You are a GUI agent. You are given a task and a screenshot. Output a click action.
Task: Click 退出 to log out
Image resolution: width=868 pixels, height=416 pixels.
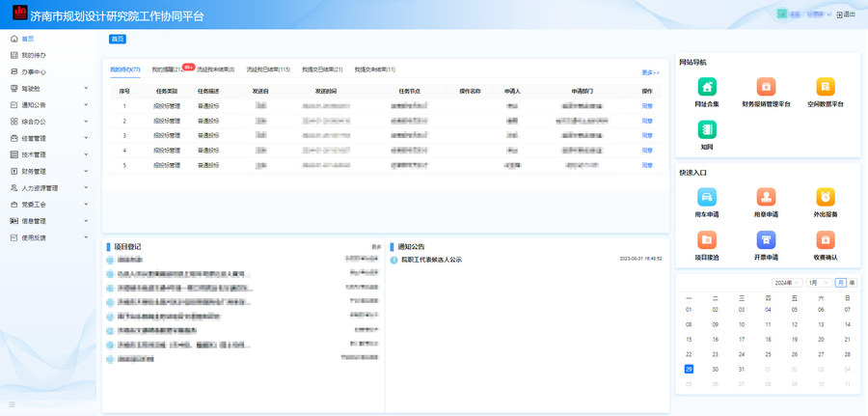tap(846, 14)
